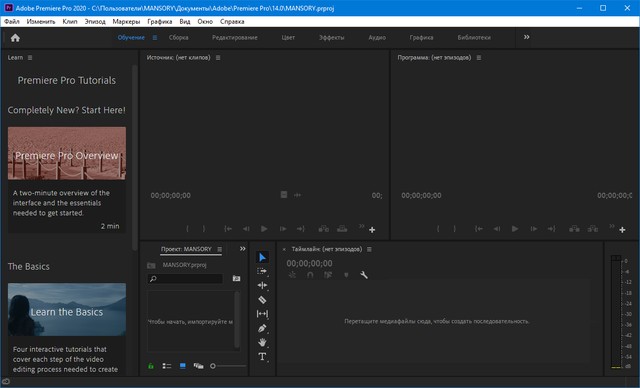Go to In point in Source monitor

[228, 229]
